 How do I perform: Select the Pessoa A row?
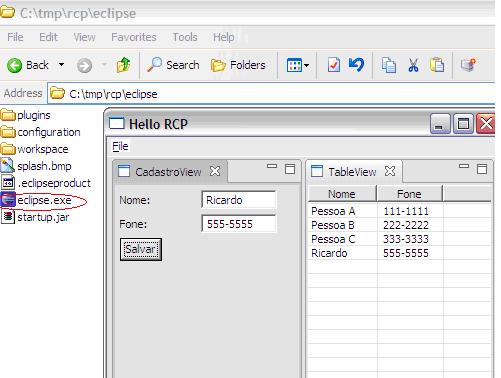pyautogui.click(x=399, y=211)
